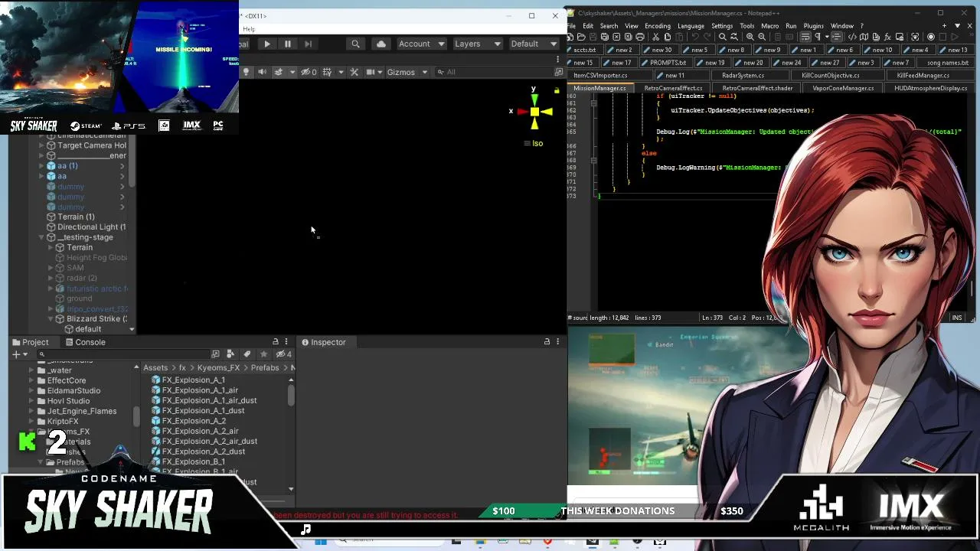Toggle the Project panel lock icon
The height and width of the screenshot is (551, 980).
276,342
